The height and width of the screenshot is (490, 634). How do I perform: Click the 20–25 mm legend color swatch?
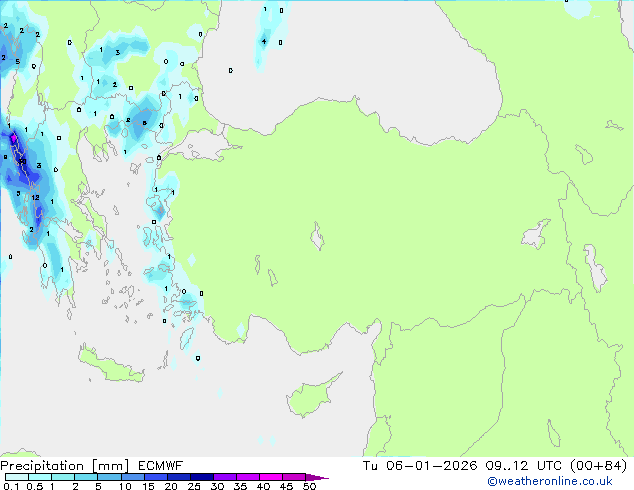pos(178,477)
